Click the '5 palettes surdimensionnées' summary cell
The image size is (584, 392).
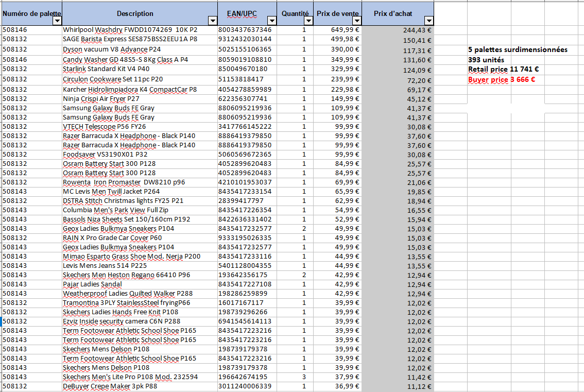pyautogui.click(x=518, y=50)
